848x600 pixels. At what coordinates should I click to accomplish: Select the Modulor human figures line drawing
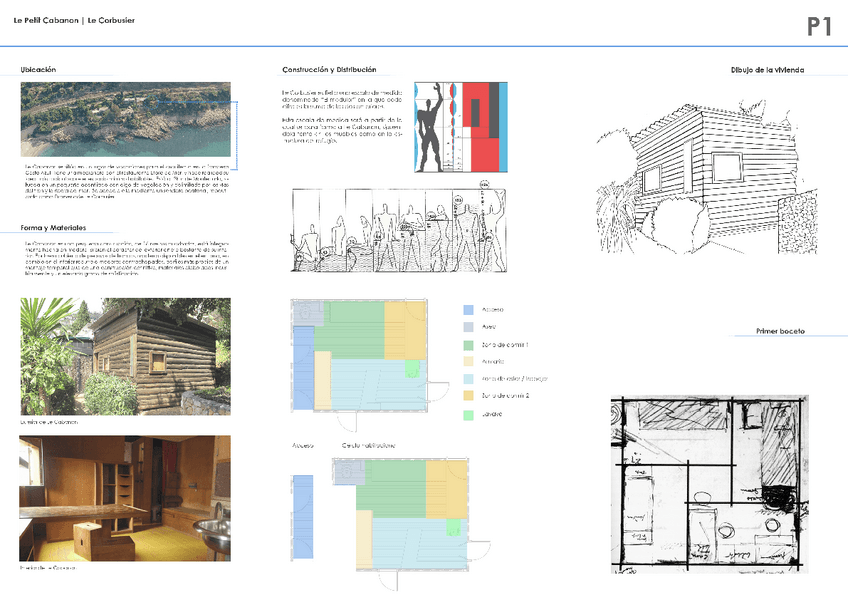(398, 229)
